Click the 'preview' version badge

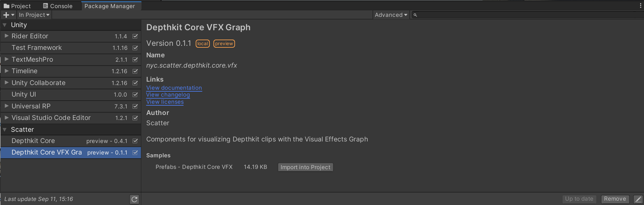click(x=224, y=44)
